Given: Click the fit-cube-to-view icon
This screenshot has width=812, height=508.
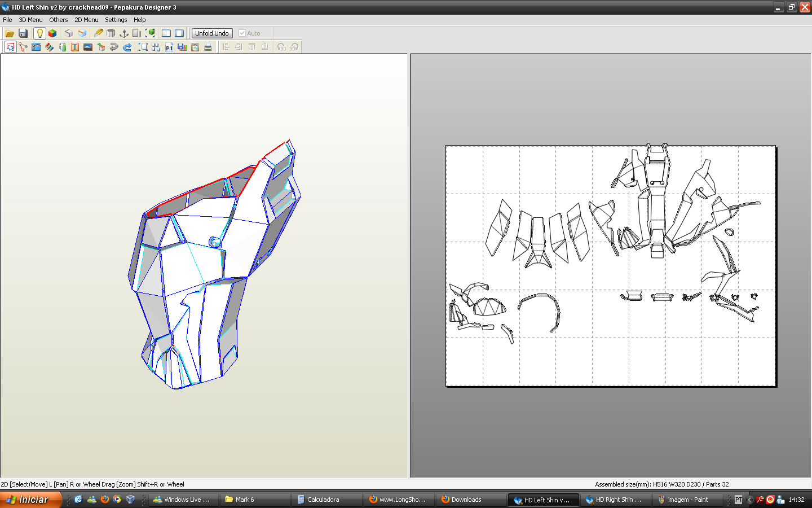Looking at the screenshot, I should (x=151, y=33).
